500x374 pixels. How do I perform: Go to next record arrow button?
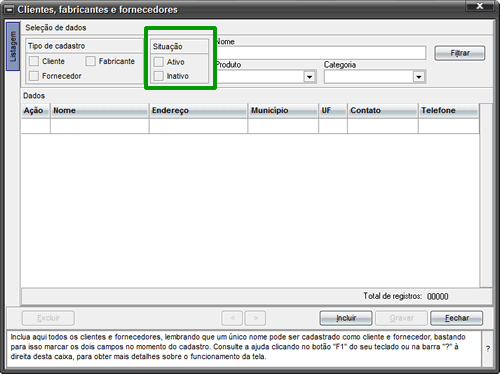255,318
